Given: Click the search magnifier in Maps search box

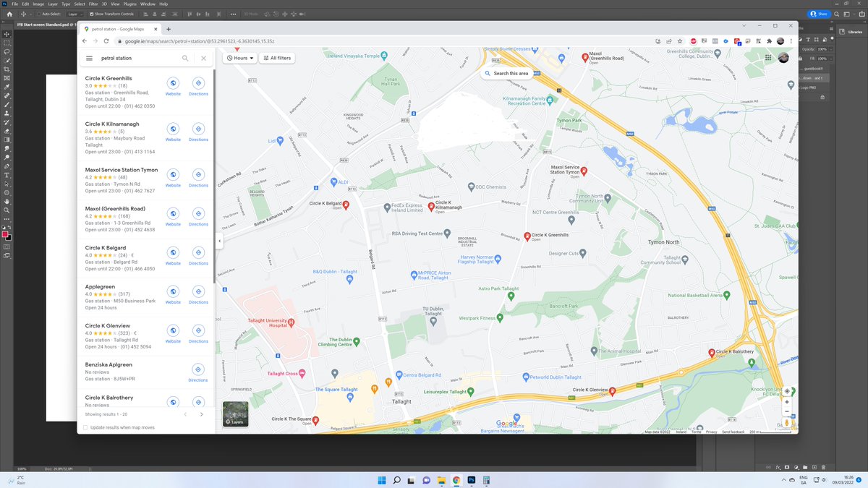Looking at the screenshot, I should pyautogui.click(x=185, y=58).
